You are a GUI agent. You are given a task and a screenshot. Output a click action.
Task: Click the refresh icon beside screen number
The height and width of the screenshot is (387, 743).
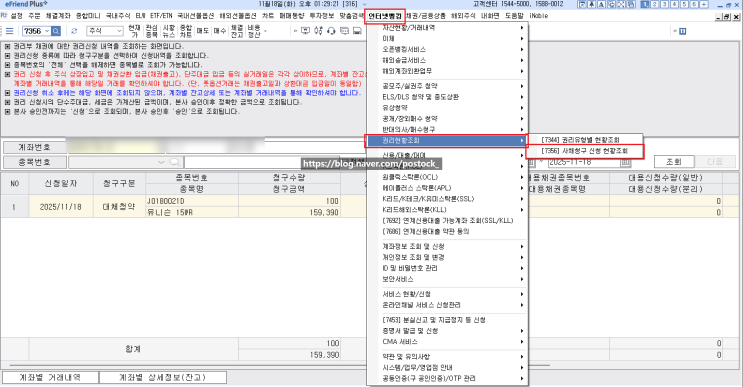point(74,31)
